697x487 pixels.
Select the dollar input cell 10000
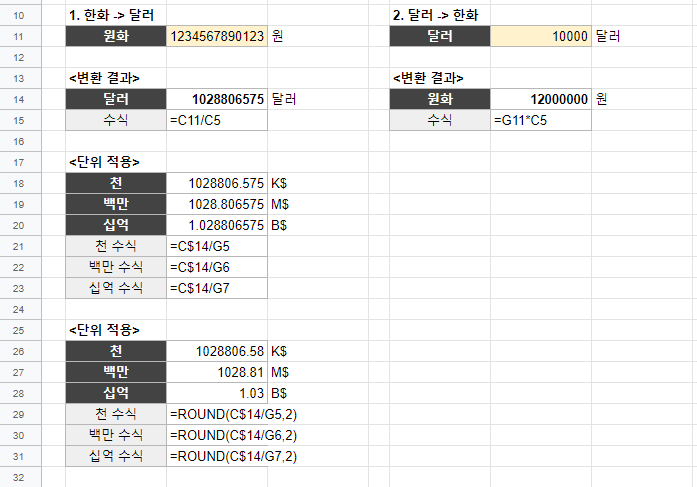point(541,36)
